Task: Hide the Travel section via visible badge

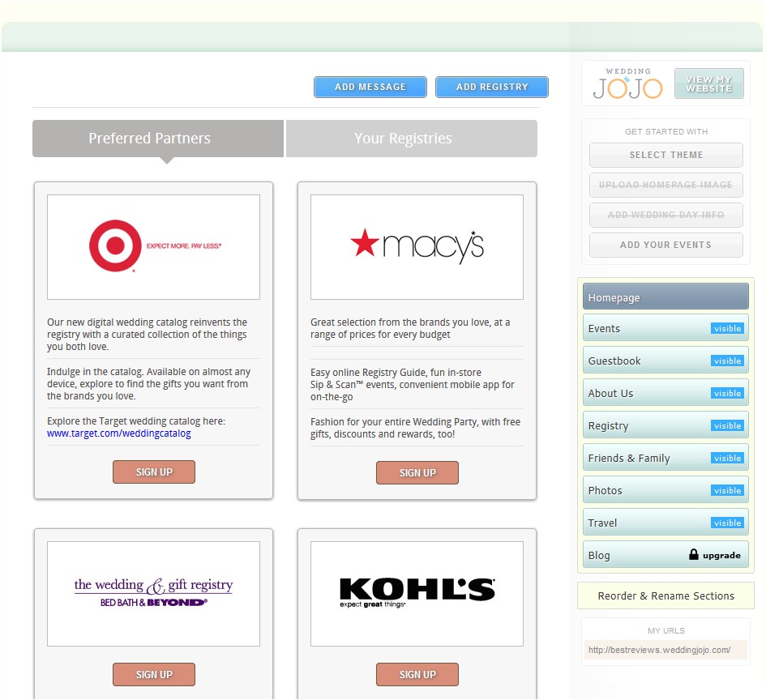Action: (727, 523)
